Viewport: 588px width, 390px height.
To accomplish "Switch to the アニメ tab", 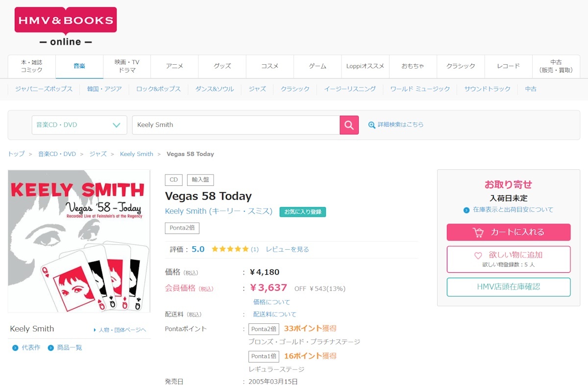I will 174,66.
